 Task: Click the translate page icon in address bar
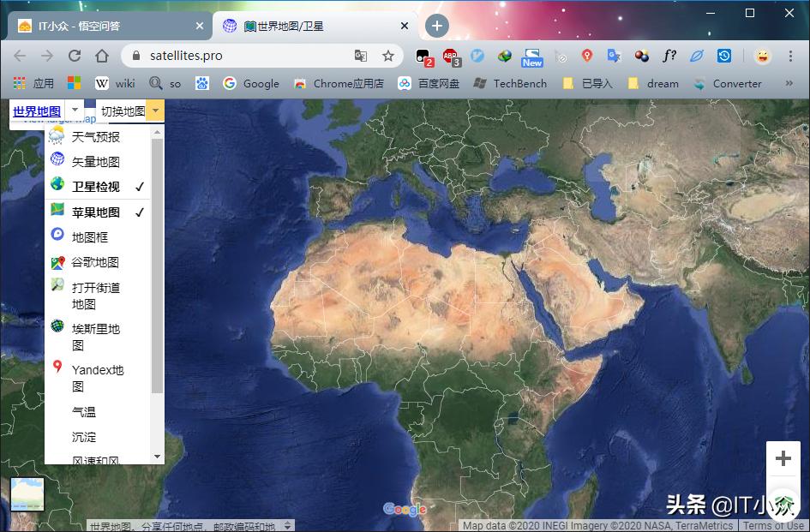point(361,56)
